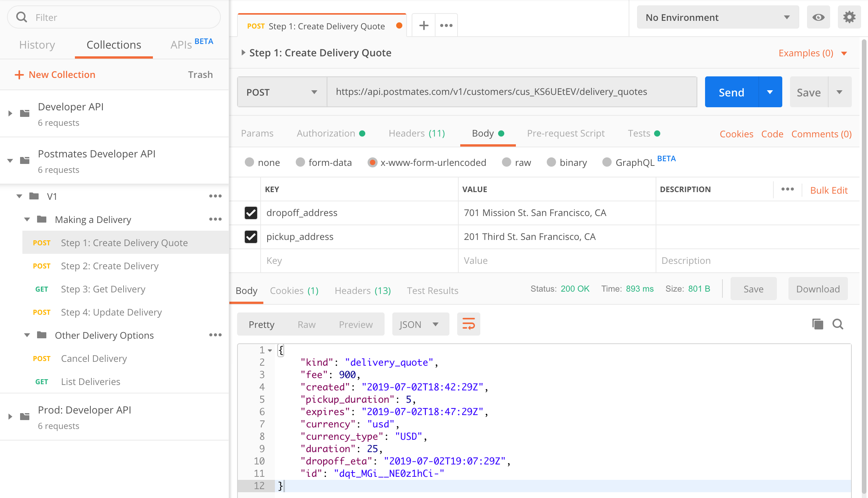Open the Cookies link
The height and width of the screenshot is (498, 868).
click(x=736, y=134)
